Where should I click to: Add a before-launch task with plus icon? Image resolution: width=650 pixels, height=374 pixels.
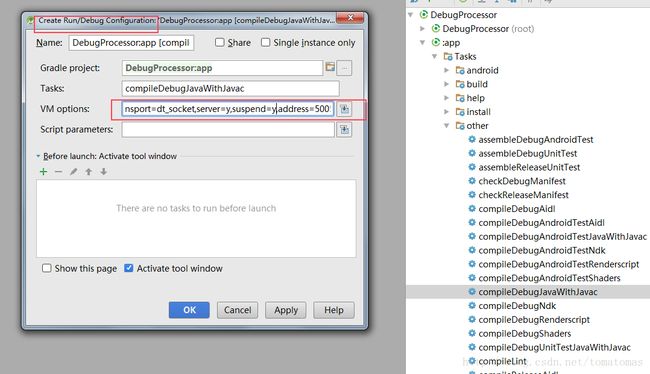point(44,172)
